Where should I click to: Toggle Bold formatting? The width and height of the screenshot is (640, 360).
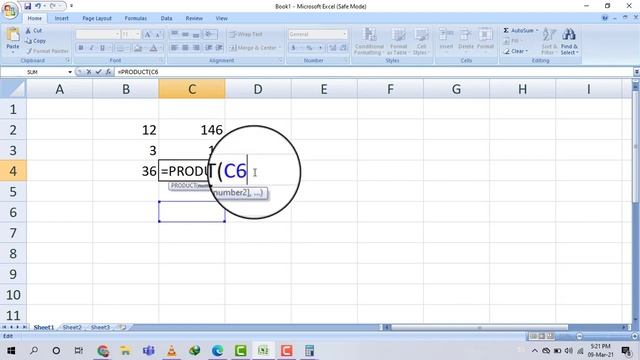[x=81, y=48]
